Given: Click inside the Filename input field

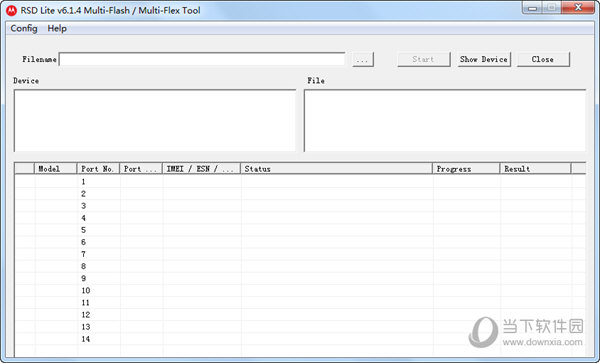Looking at the screenshot, I should point(202,59).
